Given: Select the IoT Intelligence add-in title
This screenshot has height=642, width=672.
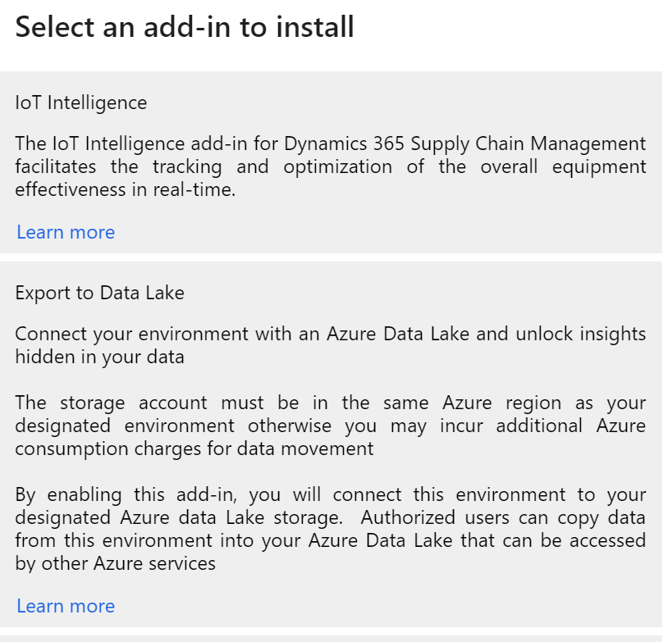Looking at the screenshot, I should pos(81,102).
